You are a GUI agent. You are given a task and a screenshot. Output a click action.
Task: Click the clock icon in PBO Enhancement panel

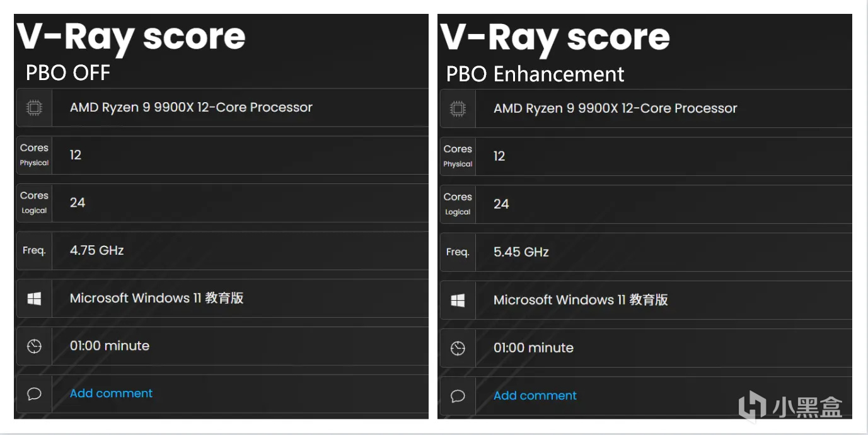pyautogui.click(x=458, y=348)
